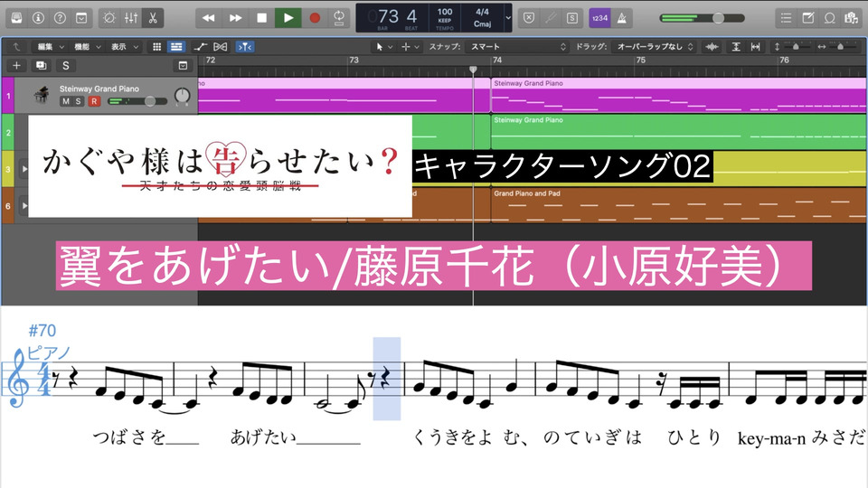Expand track 6 disclosure triangle
This screenshot has width=868, height=488.
tap(24, 206)
